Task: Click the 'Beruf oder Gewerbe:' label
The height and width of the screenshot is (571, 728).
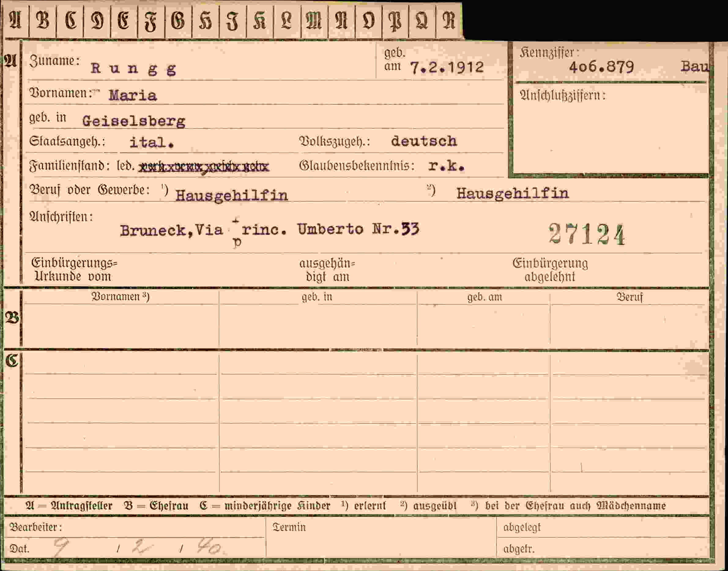Action: click(x=90, y=190)
